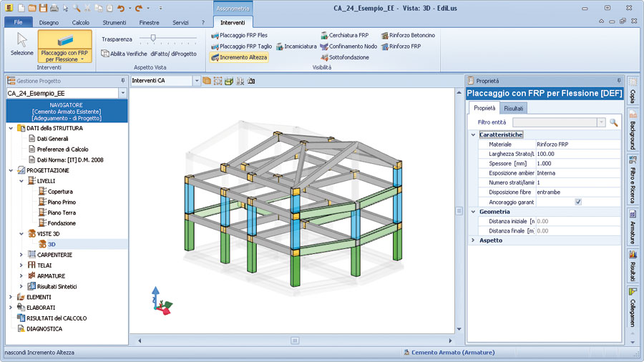Click the green layers icon in view toolbar
This screenshot has width=644, height=362.
coord(229,81)
